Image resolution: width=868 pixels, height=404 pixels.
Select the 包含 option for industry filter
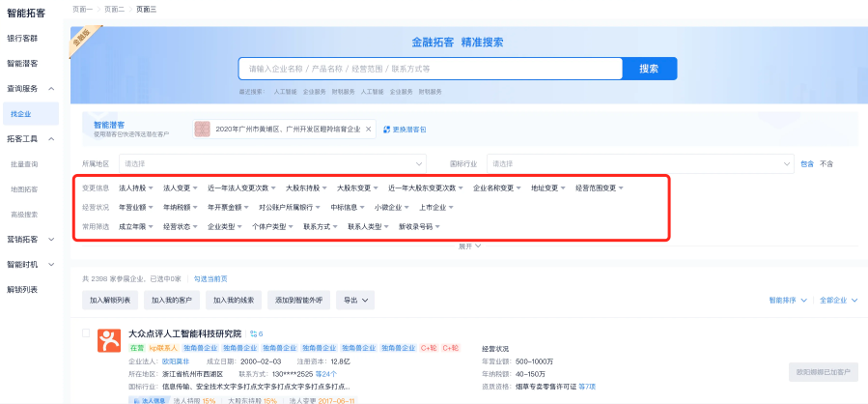click(806, 163)
